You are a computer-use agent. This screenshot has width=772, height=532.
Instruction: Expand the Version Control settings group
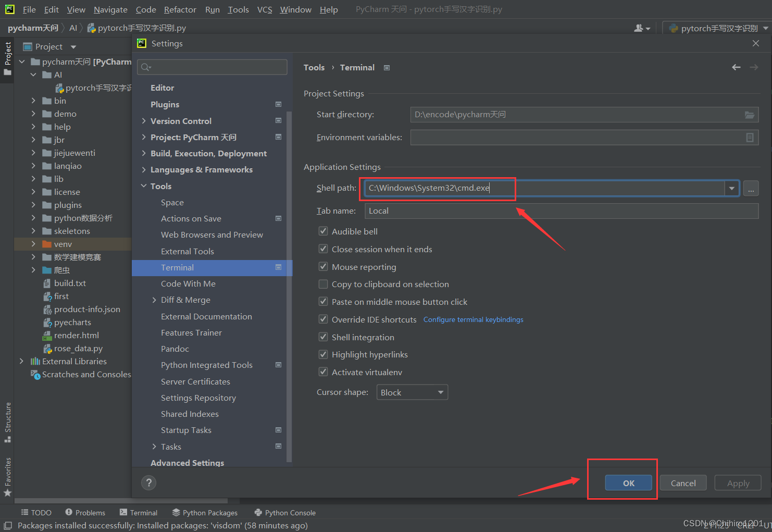[x=144, y=121]
